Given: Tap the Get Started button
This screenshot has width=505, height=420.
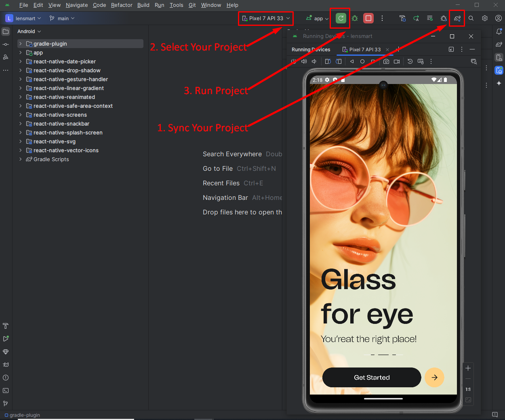Looking at the screenshot, I should [372, 377].
